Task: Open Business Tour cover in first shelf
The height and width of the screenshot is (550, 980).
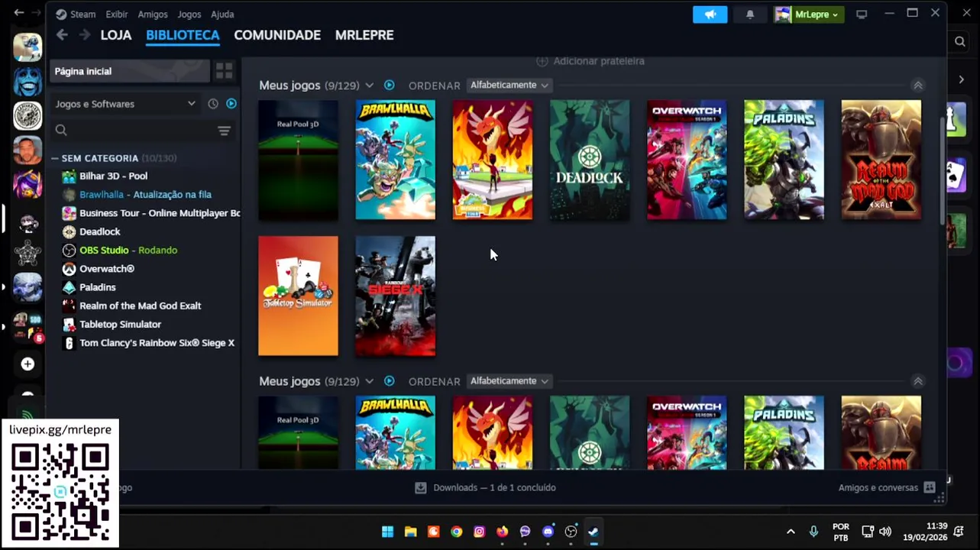Action: pyautogui.click(x=493, y=160)
